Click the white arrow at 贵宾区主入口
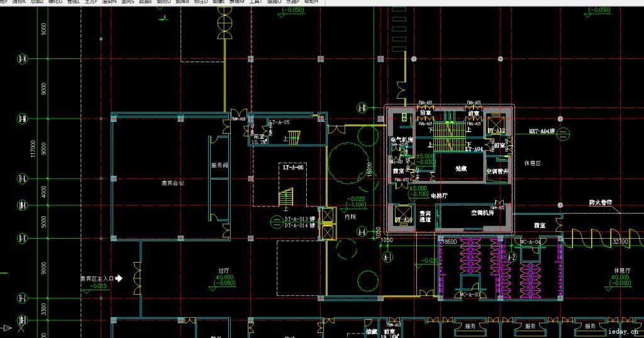The width and height of the screenshot is (644, 338). click(x=118, y=278)
